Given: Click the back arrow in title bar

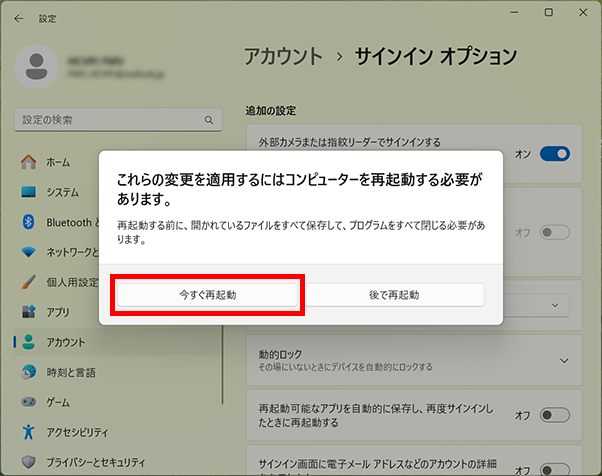Looking at the screenshot, I should click(x=17, y=18).
